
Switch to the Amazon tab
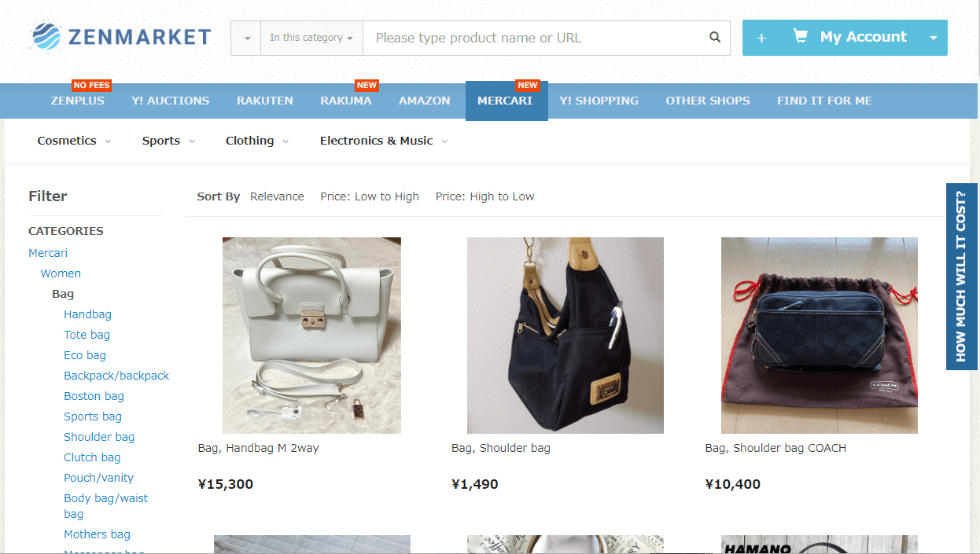[424, 101]
